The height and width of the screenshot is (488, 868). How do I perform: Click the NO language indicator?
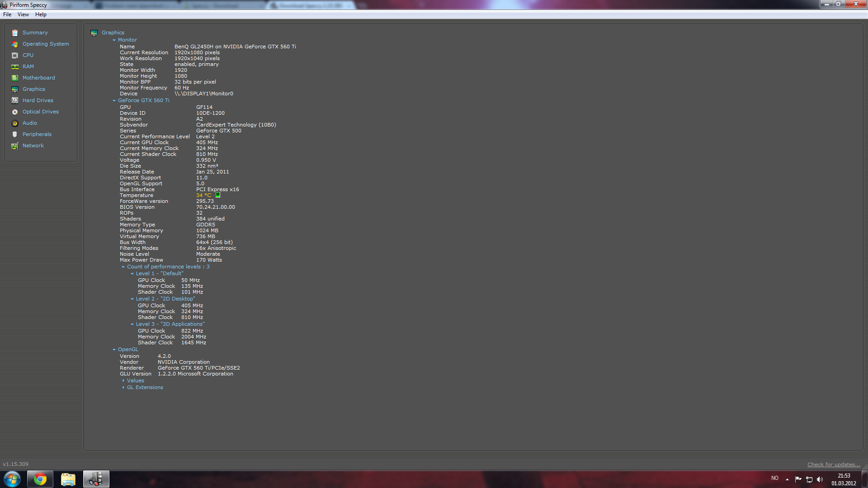775,478
